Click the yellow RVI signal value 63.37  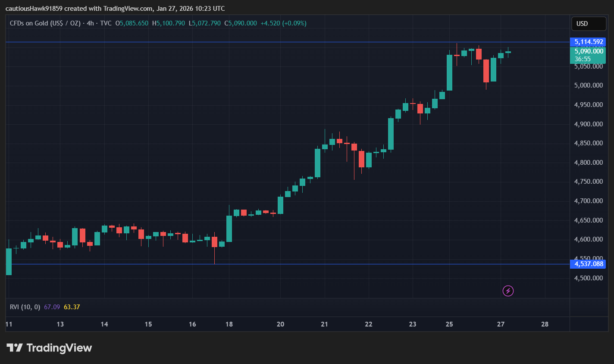point(72,307)
